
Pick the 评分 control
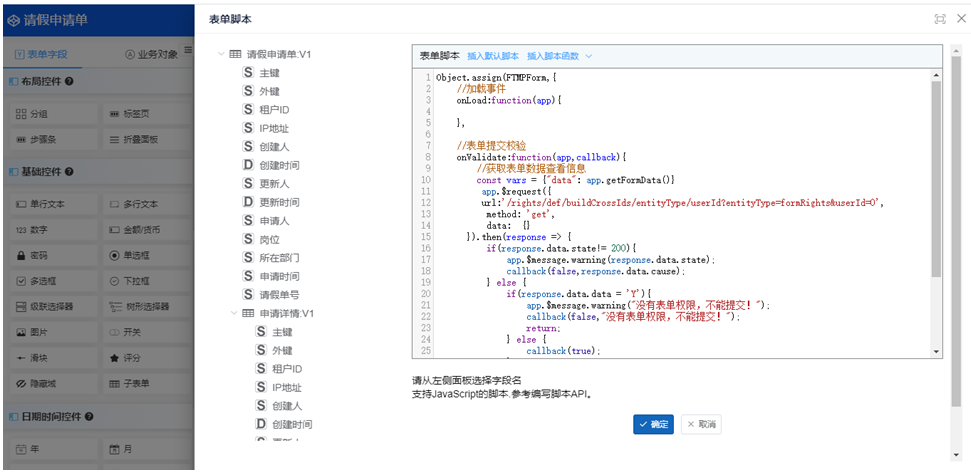[x=149, y=358]
